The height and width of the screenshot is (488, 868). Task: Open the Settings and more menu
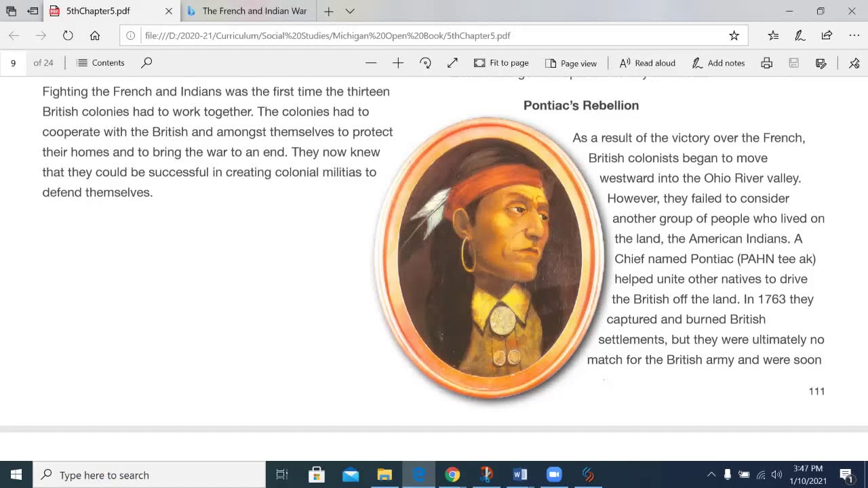click(x=854, y=35)
